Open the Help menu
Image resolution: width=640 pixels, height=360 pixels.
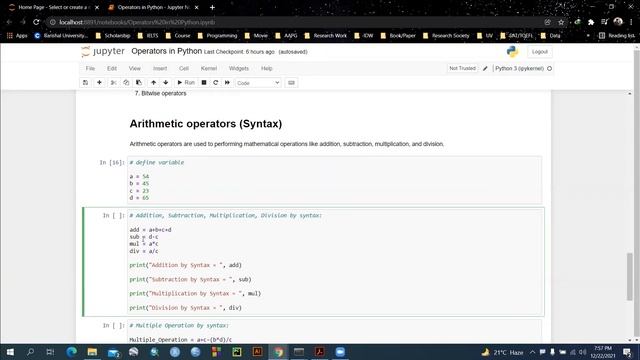[267, 69]
